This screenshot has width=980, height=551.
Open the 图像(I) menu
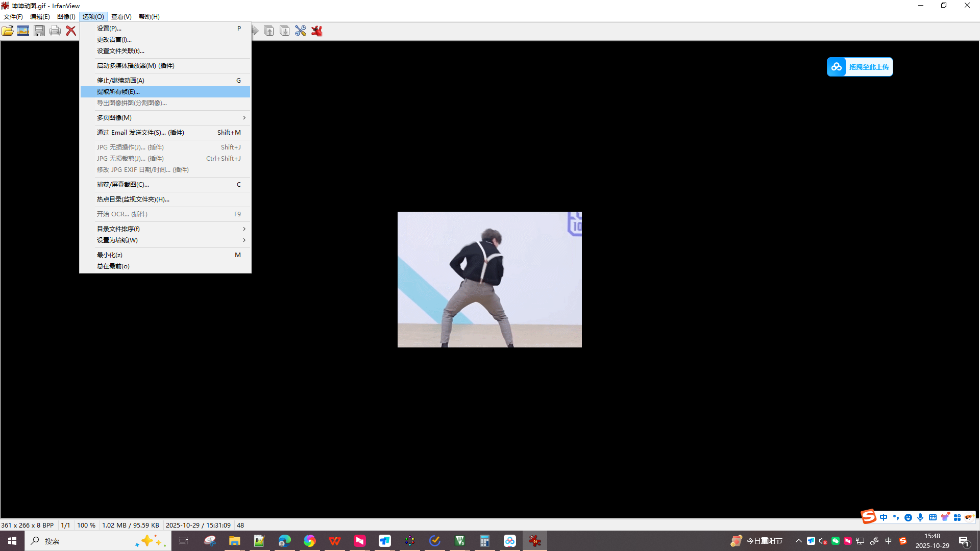coord(66,17)
